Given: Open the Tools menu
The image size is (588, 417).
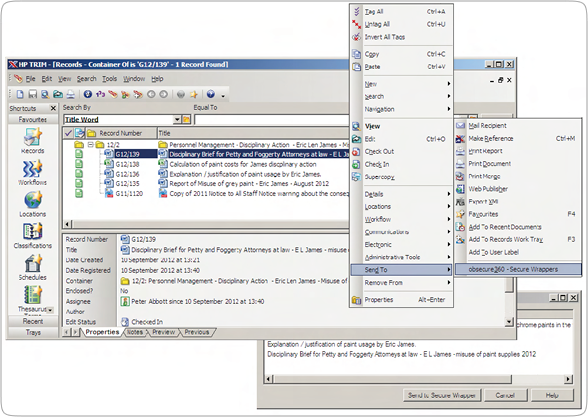Looking at the screenshot, I should tap(110, 79).
